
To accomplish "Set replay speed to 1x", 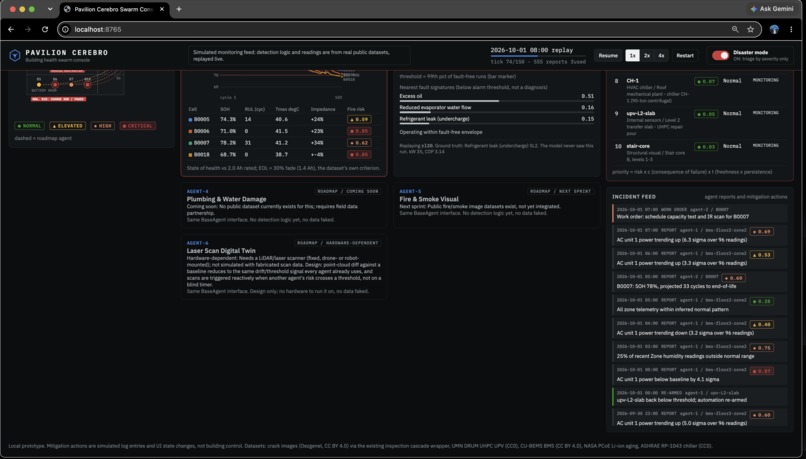I will [632, 56].
